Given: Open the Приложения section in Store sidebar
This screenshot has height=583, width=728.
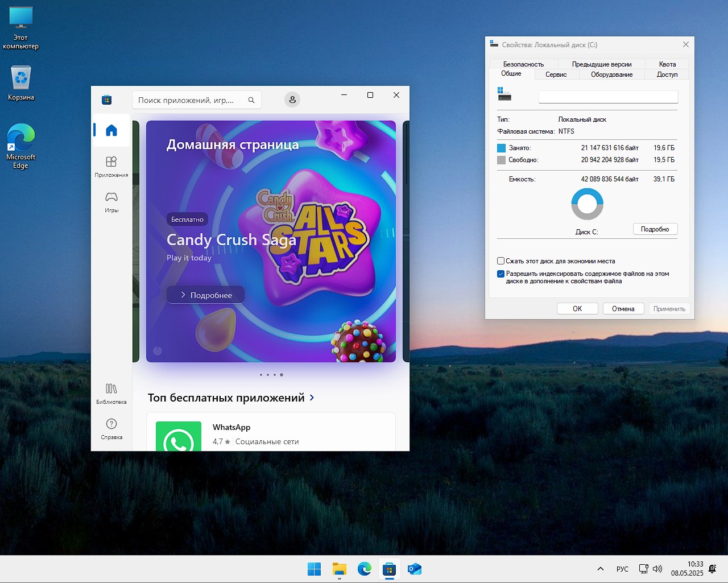Looking at the screenshot, I should click(111, 166).
